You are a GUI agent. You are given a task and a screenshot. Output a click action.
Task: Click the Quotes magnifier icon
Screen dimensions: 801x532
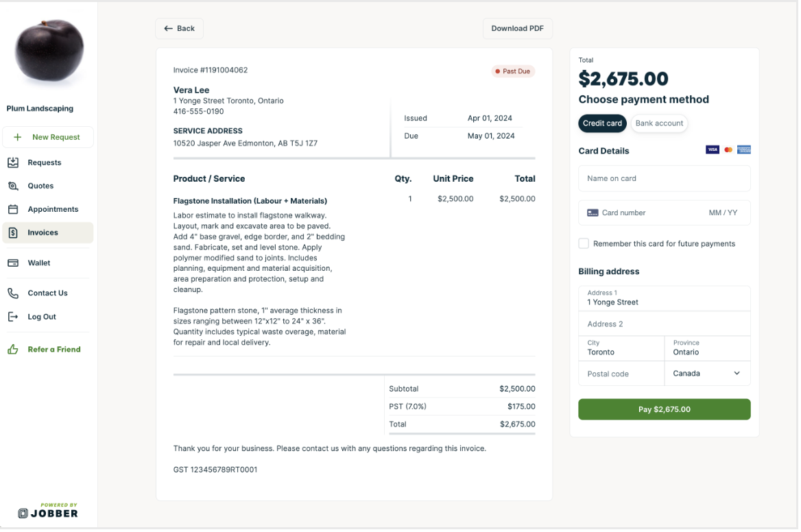pyautogui.click(x=13, y=186)
